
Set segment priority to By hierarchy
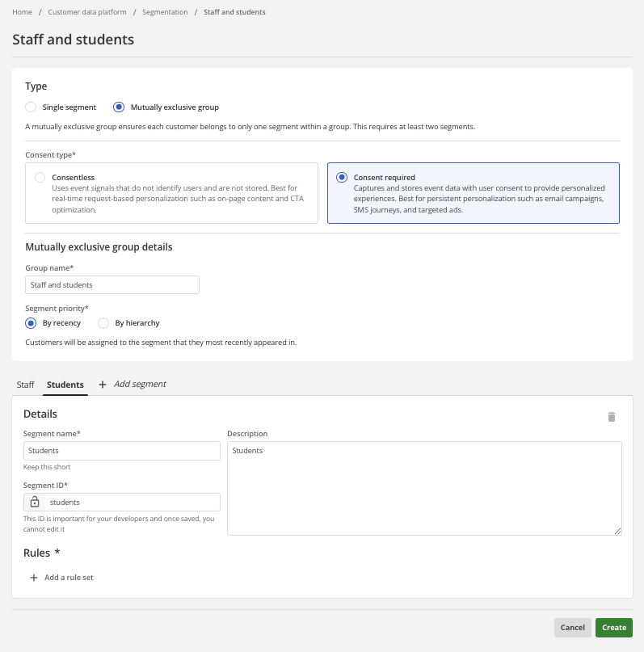103,323
